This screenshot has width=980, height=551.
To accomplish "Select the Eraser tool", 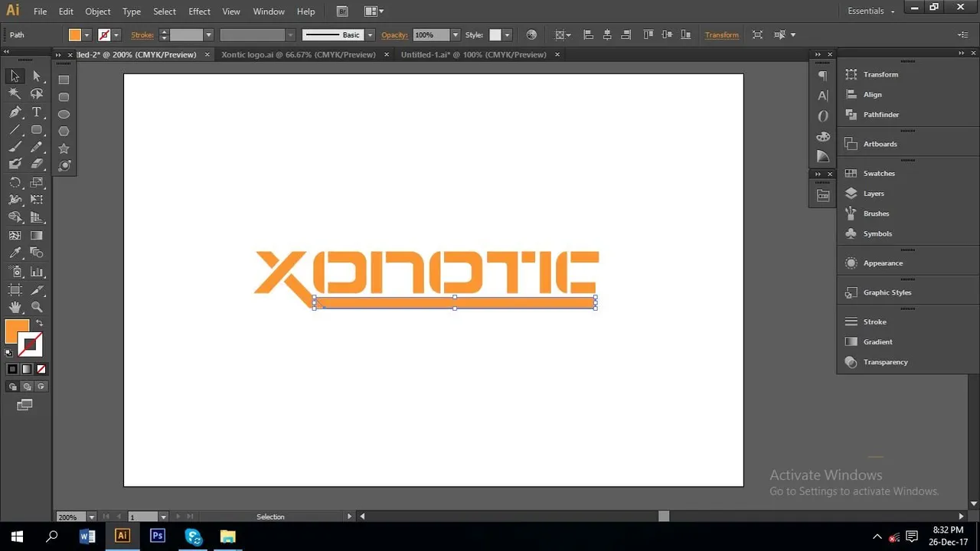I will (x=36, y=164).
